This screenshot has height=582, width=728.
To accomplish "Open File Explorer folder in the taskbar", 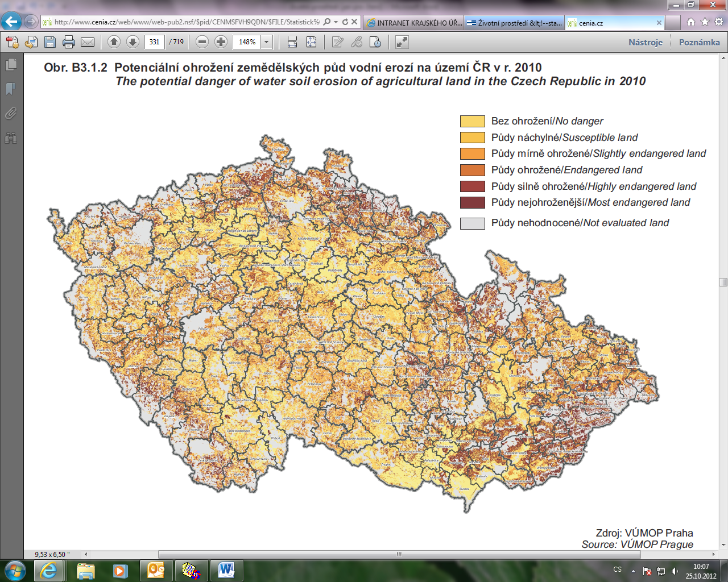I will tap(85, 571).
